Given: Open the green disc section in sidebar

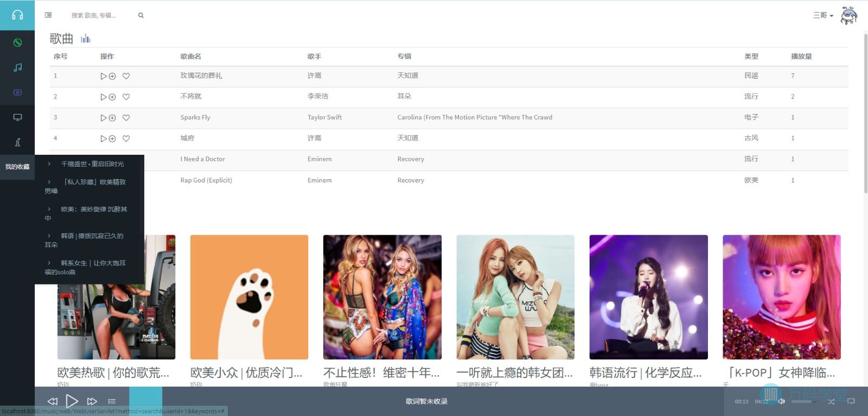Looking at the screenshot, I should pos(17,42).
